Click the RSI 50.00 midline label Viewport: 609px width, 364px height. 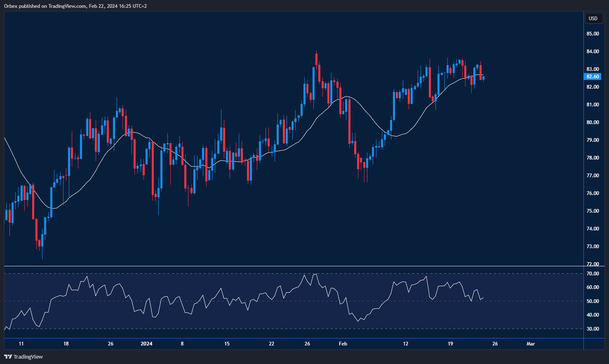(593, 301)
